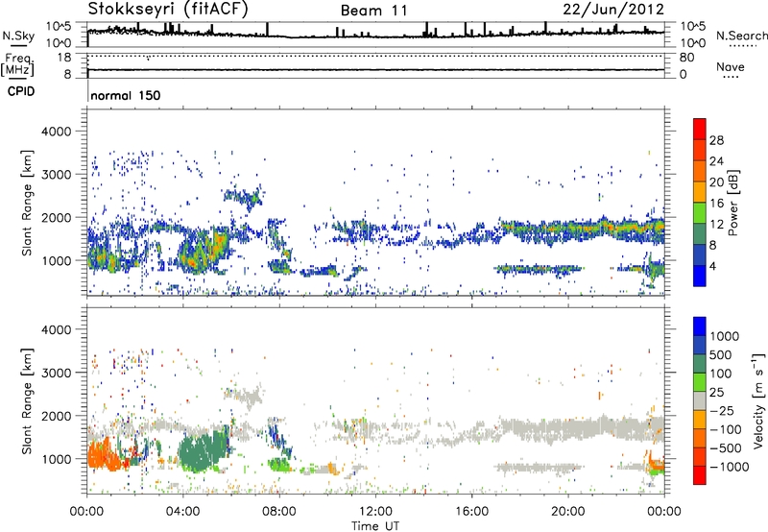Click the Power [dB] colorbar title

(732, 203)
